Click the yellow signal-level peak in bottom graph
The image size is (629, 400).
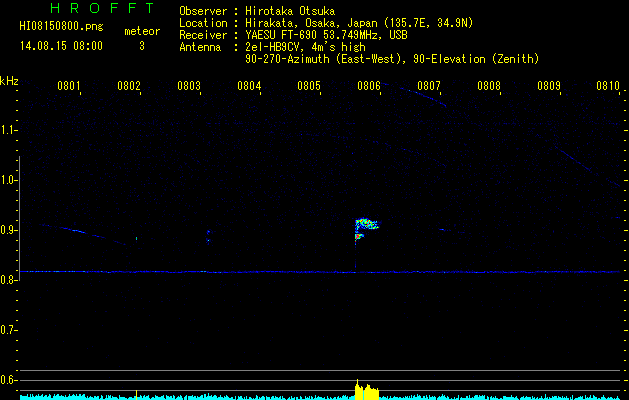pos(367,389)
